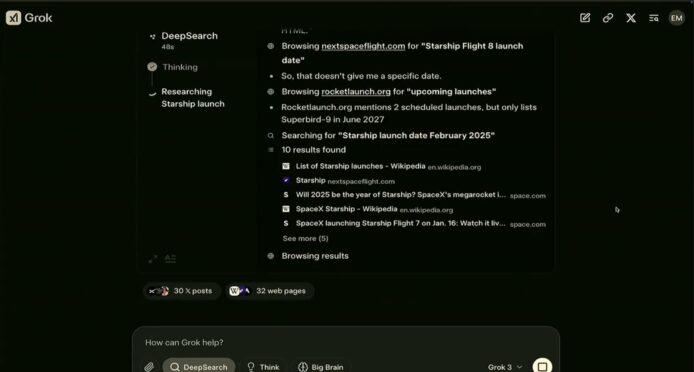This screenshot has width=694, height=372.
Task: Toggle DeepSearch mode
Action: [x=199, y=367]
